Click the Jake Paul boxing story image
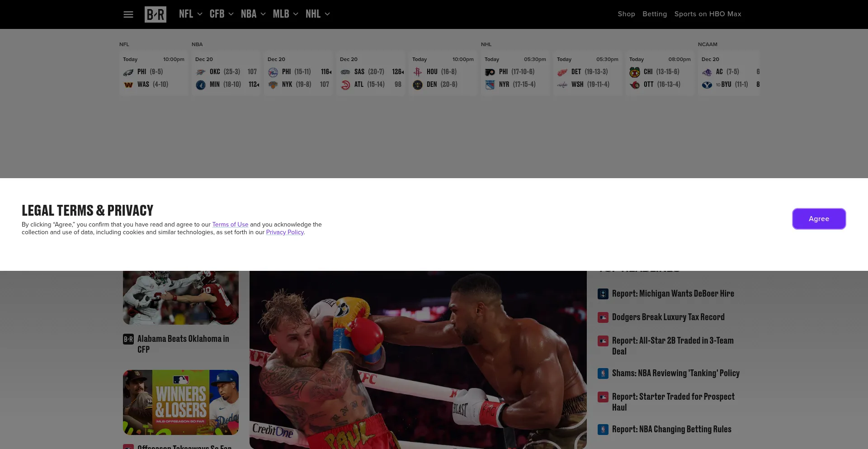This screenshot has width=868, height=449. pyautogui.click(x=418, y=359)
